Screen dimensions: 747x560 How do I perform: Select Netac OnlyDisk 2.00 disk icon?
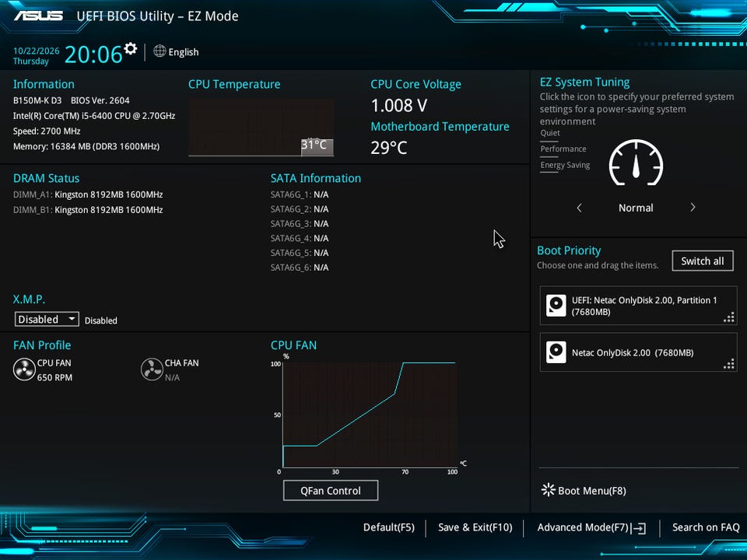click(x=556, y=352)
